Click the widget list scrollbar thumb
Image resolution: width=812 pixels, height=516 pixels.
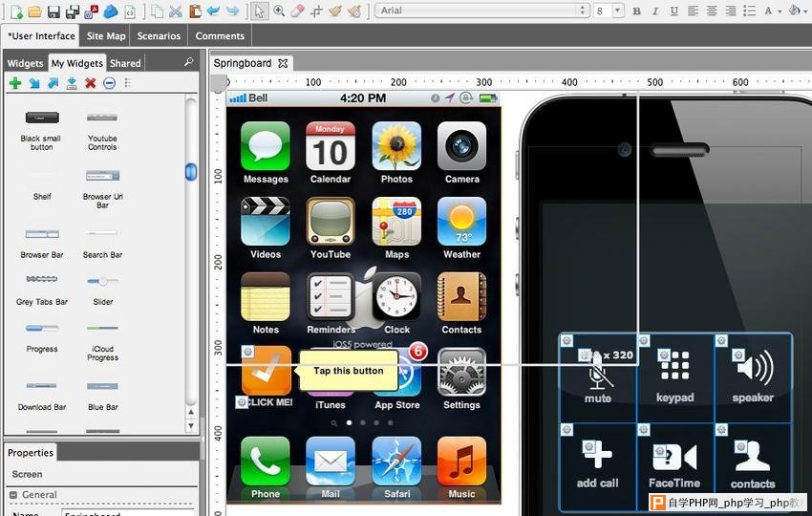191,172
